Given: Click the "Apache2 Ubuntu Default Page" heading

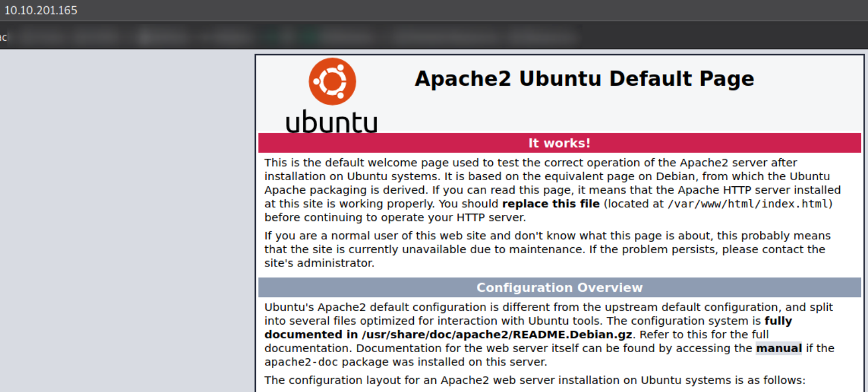Looking at the screenshot, I should pos(585,79).
